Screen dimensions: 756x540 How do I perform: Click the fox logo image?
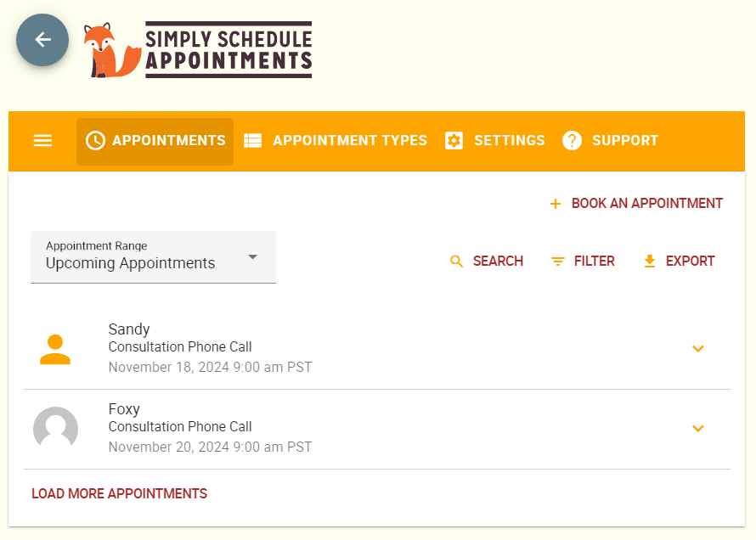(x=112, y=49)
